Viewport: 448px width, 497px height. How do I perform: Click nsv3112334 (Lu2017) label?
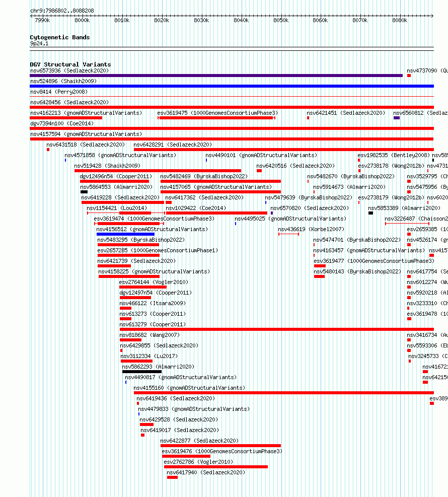149,357
